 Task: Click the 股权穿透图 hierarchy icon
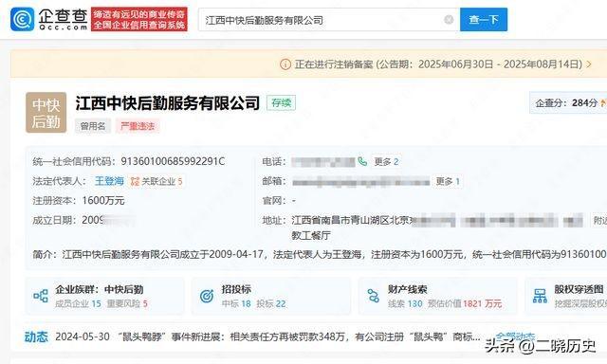point(540,296)
